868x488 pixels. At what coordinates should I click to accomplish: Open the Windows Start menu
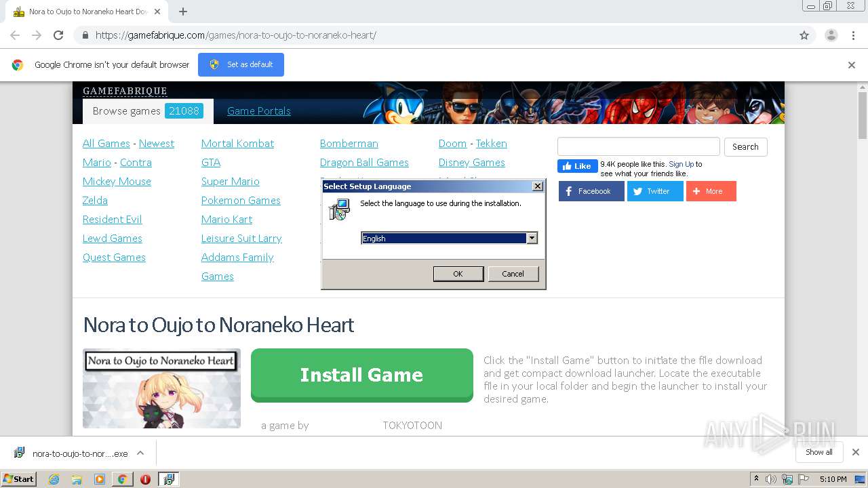tap(19, 479)
